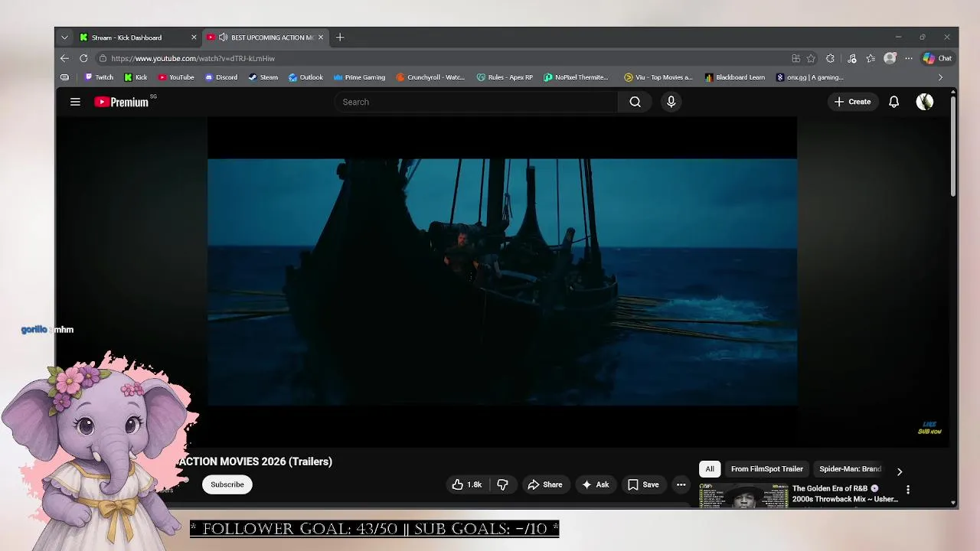
Task: Open The Golden Era of R&B title
Action: [x=844, y=494]
